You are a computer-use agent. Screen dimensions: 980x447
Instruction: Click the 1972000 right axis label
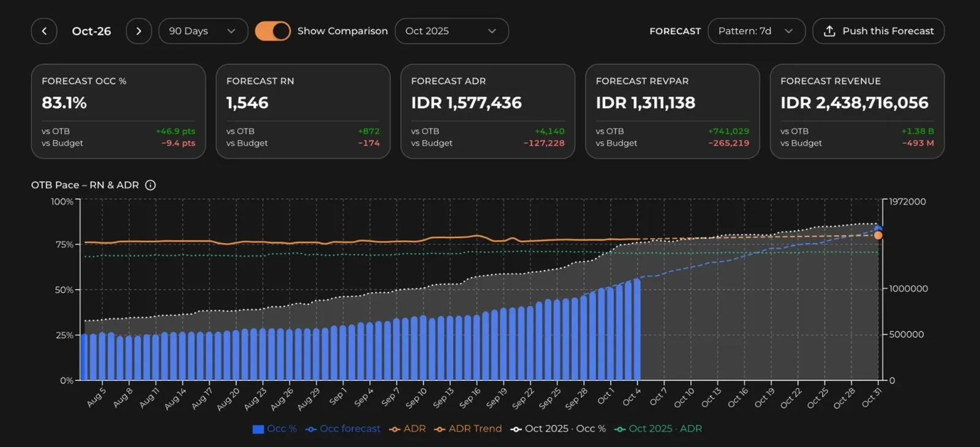tap(908, 201)
